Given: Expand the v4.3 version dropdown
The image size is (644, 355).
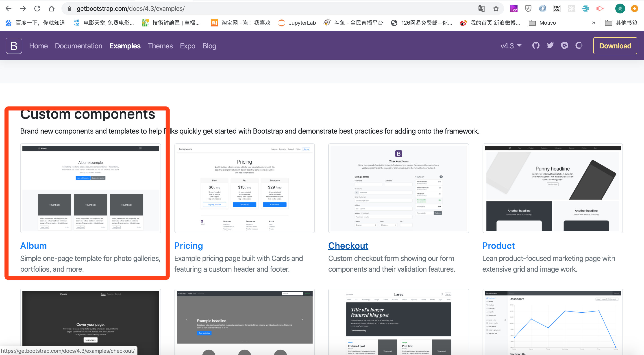Looking at the screenshot, I should [511, 46].
